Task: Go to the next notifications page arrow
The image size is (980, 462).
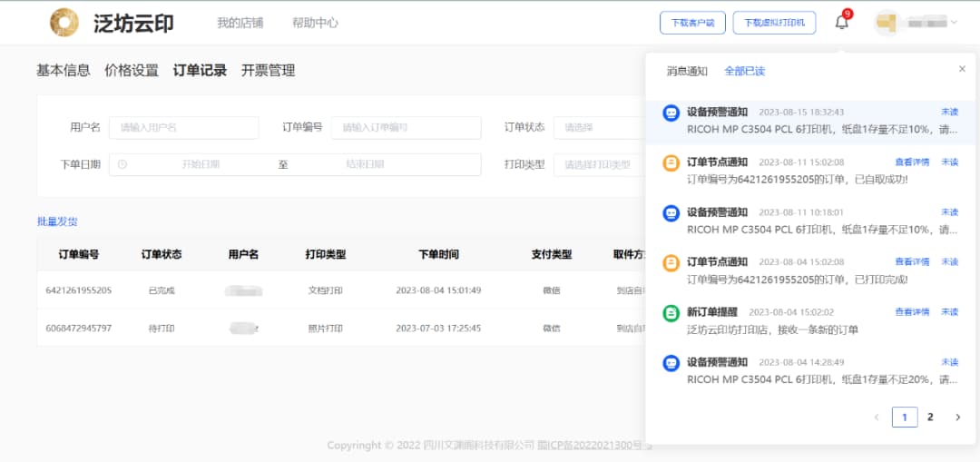Action: click(957, 417)
